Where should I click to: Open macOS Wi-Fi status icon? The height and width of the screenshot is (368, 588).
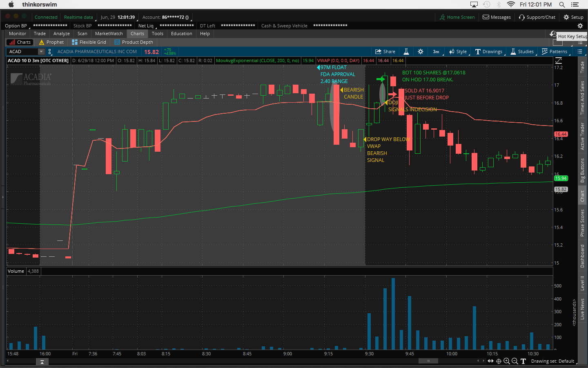click(511, 4)
